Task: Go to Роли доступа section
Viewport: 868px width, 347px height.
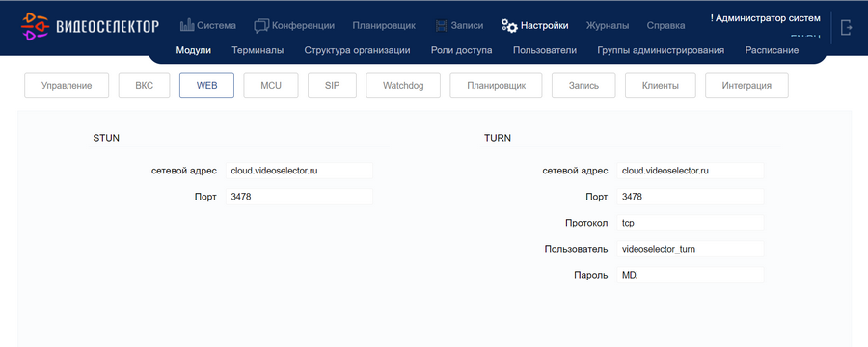Action: 462,50
